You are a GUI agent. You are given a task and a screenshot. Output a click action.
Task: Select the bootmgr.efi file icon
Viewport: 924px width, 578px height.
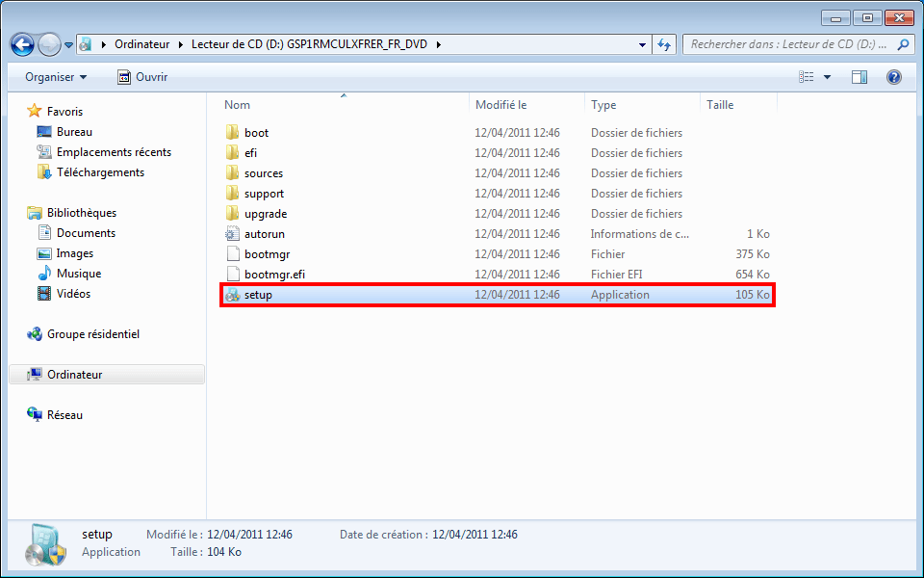(233, 274)
